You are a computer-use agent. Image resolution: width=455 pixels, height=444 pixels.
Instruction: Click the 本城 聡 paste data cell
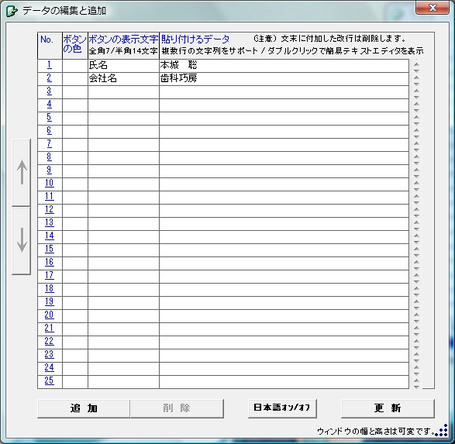click(x=284, y=65)
